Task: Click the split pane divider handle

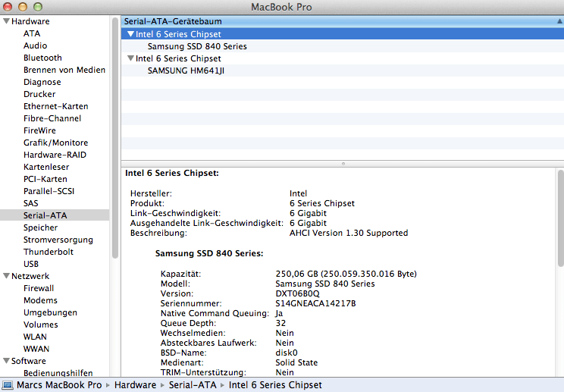Action: tap(343, 164)
